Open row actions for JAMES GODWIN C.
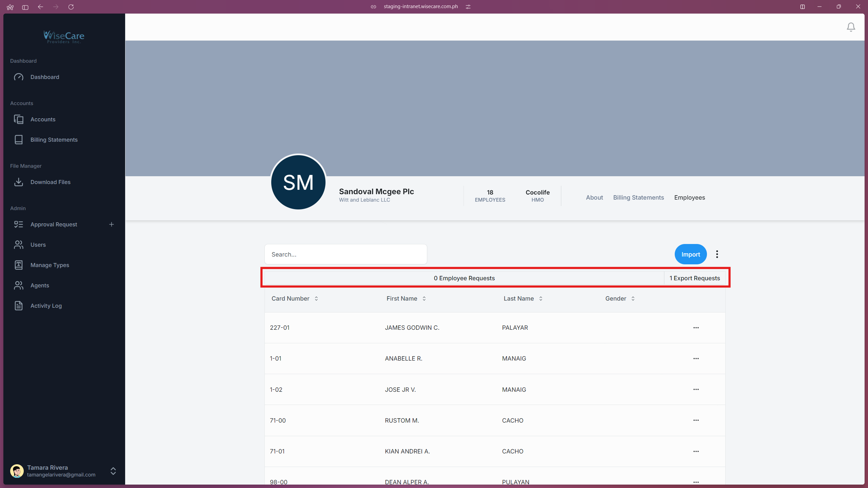The image size is (868, 488). tap(696, 328)
